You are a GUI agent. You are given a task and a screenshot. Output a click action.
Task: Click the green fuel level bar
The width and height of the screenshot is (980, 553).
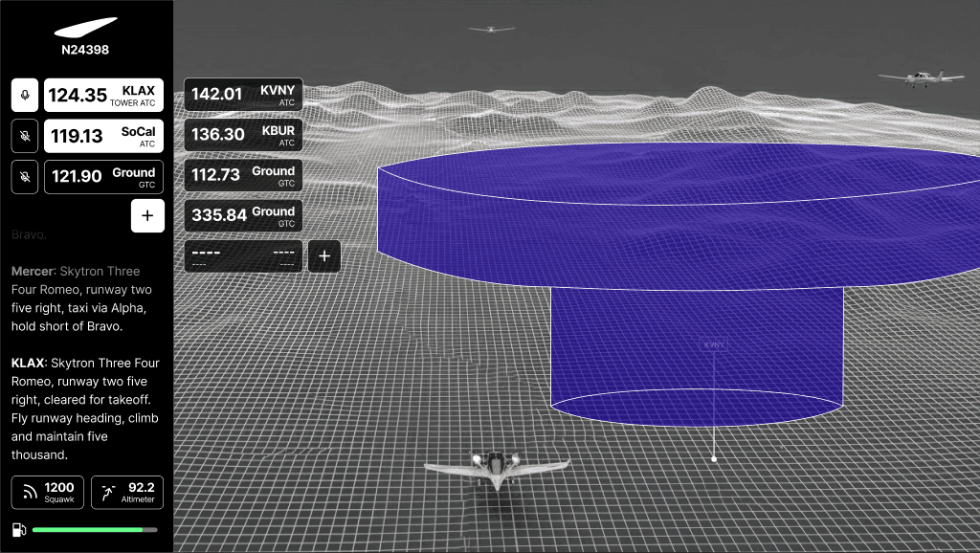pyautogui.click(x=95, y=530)
